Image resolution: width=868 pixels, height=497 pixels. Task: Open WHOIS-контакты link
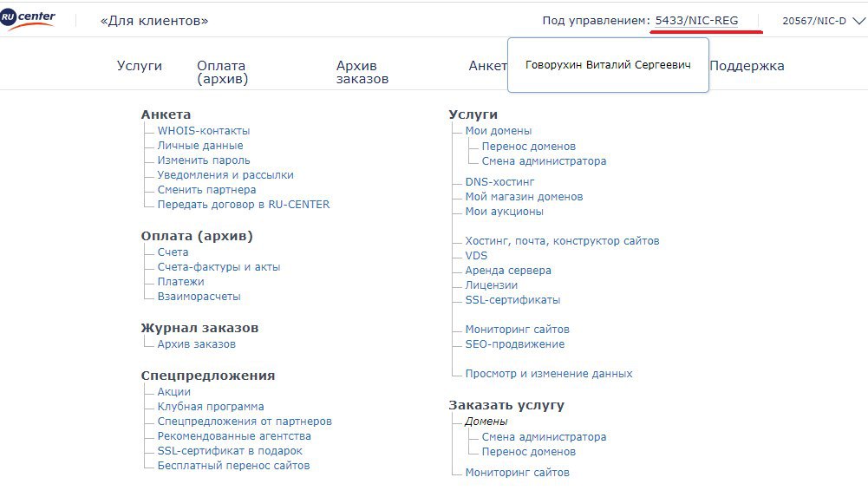point(203,131)
